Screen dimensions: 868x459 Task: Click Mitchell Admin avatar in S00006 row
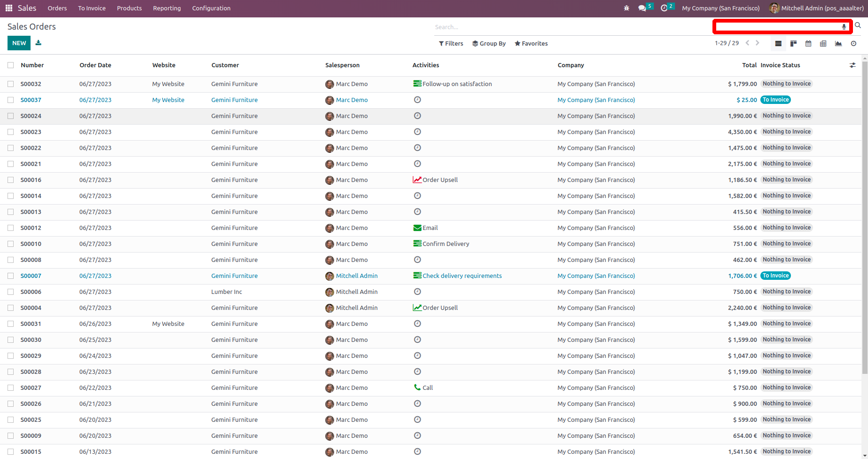pos(329,292)
